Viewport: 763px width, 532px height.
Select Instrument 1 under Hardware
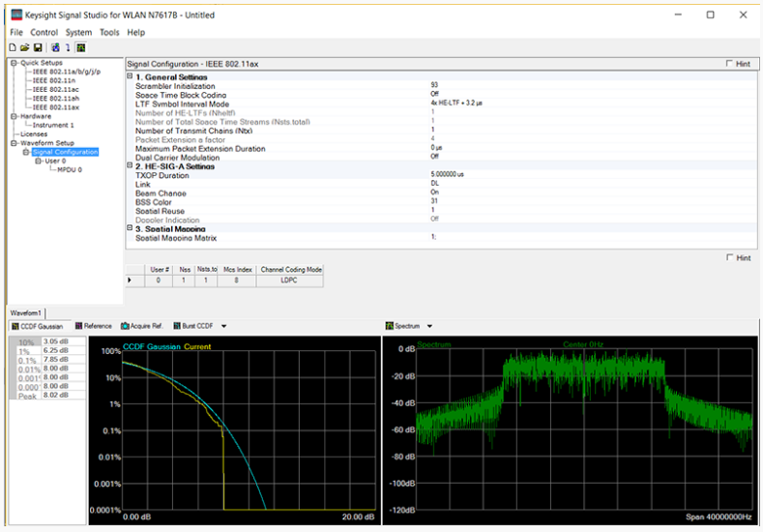pyautogui.click(x=53, y=125)
